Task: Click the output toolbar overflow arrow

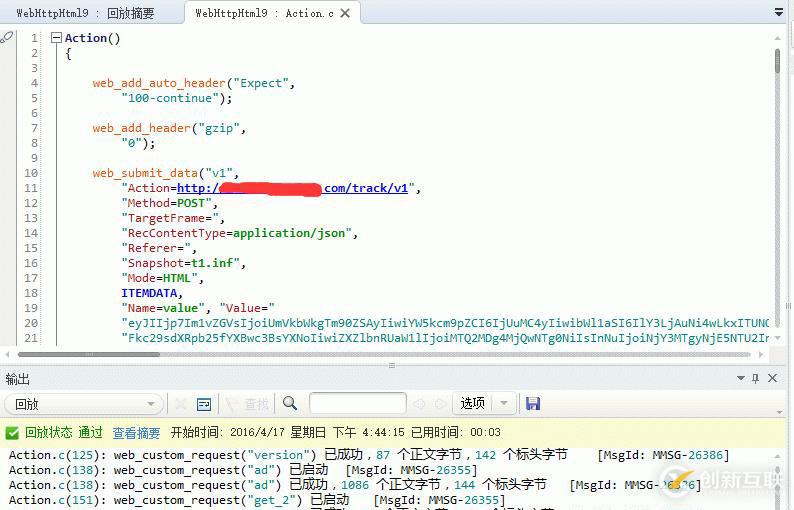Action: [779, 412]
